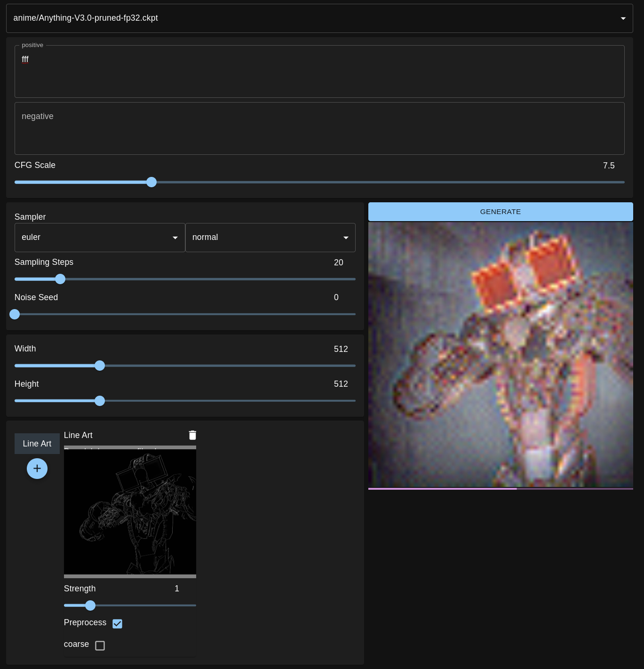This screenshot has height=669, width=644.
Task: Click the positive prompt text field
Action: point(319,72)
